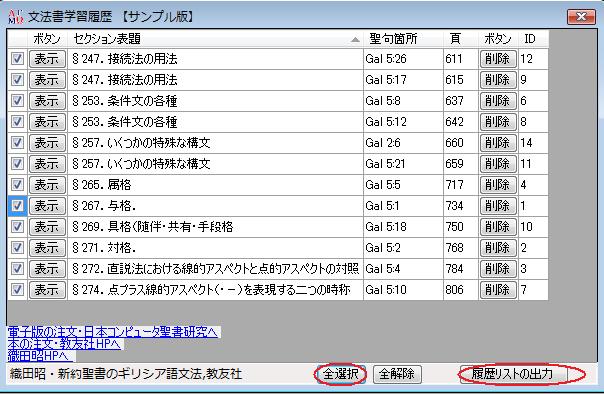Delete the entry with ID 9
Image resolution: width=604 pixels, height=394 pixels.
pyautogui.click(x=498, y=80)
